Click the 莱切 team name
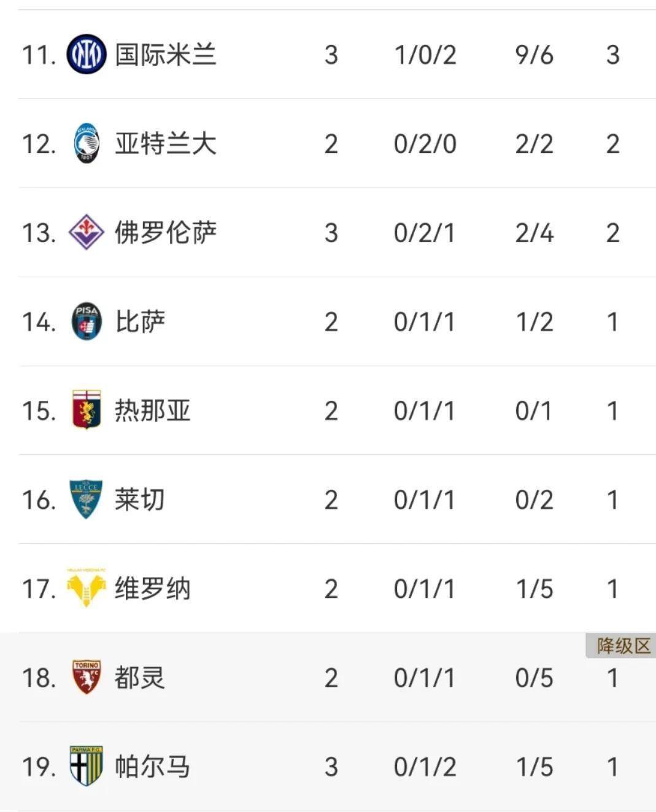Viewport: 656px width, 812px height. (141, 499)
